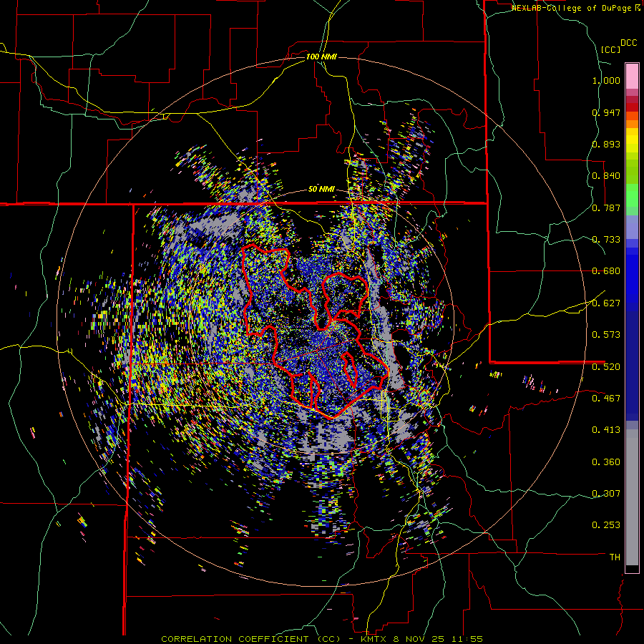Click the TH threshold label
Image resolution: width=644 pixels, height=644 pixels.
click(x=615, y=557)
